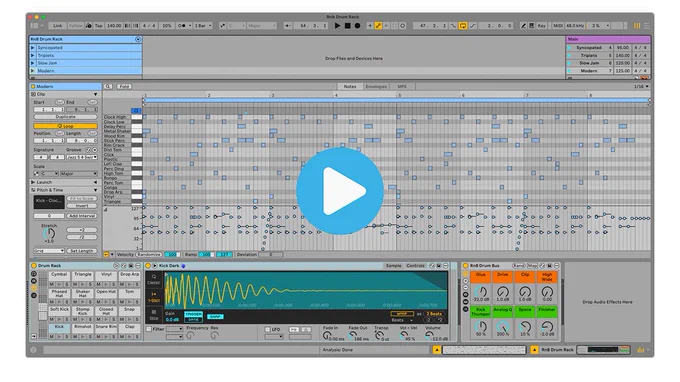Image resolution: width=680 pixels, height=382 pixels.
Task: Open the Grid dropdown beside Set Length
Action: coord(49,251)
